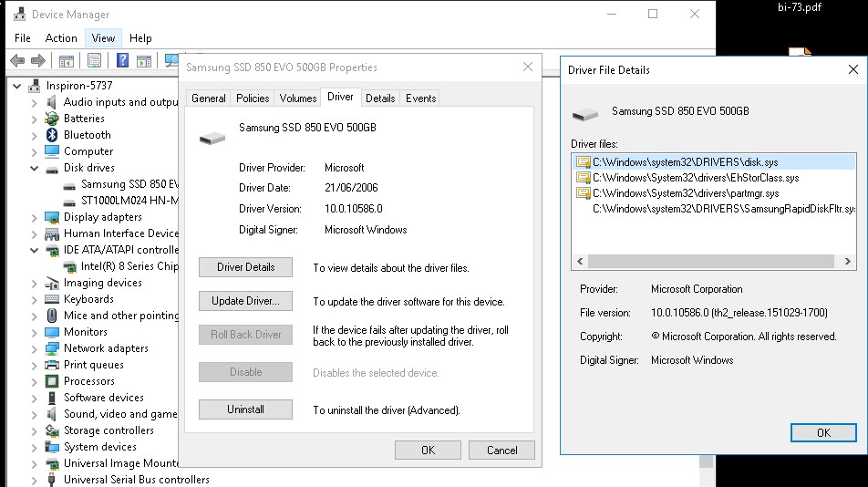Viewport: 868px width, 487px height.
Task: Click the Human Interface Devices icon
Action: [x=52, y=233]
